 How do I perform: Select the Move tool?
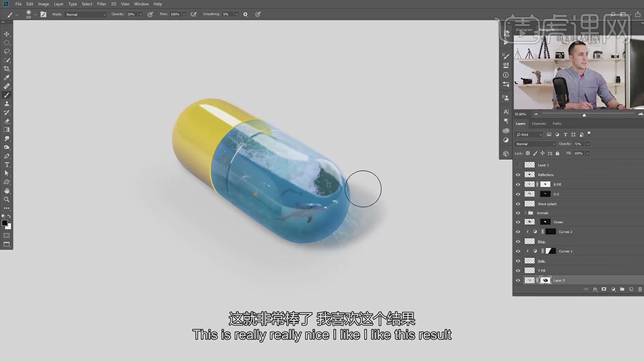point(7,34)
